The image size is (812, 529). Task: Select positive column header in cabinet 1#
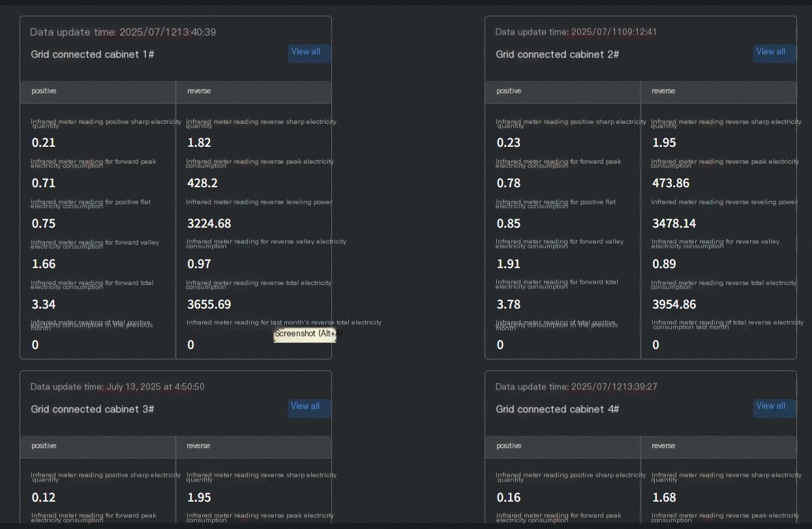(x=44, y=91)
